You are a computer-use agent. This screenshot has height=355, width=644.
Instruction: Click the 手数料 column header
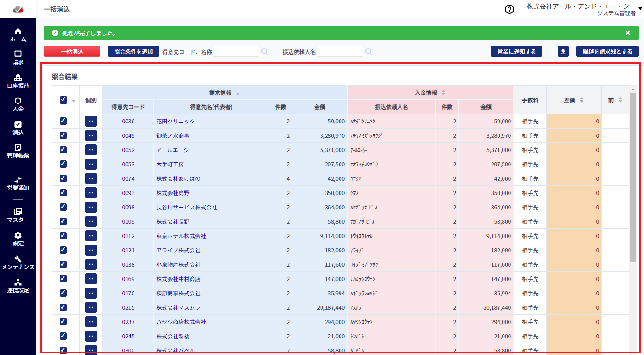[x=530, y=100]
